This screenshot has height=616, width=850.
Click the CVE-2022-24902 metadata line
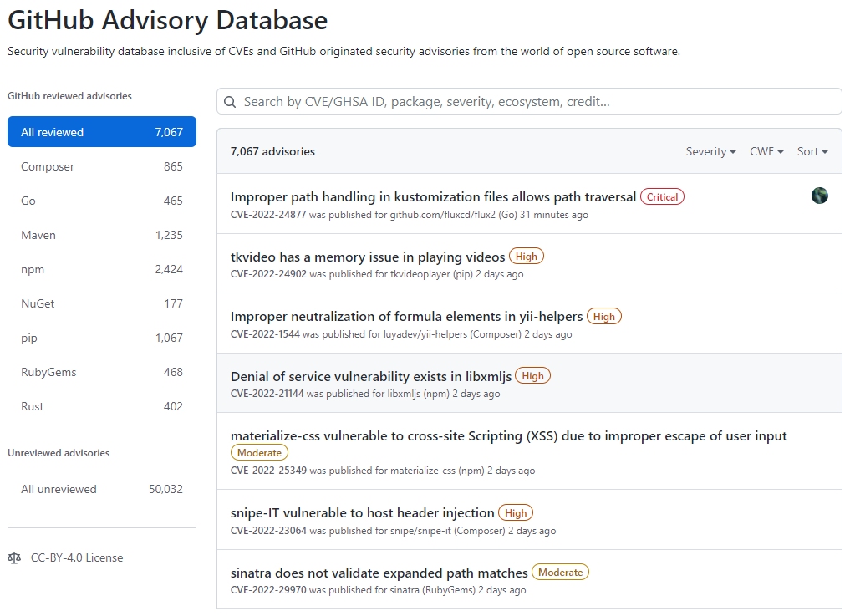click(x=377, y=274)
